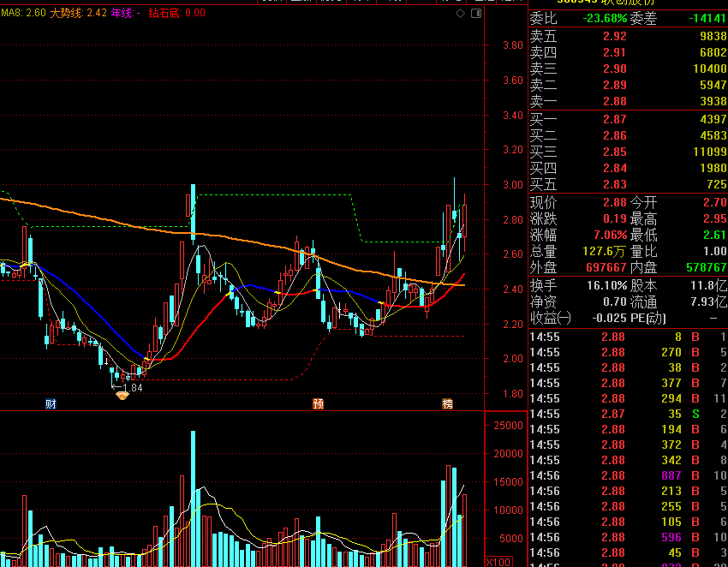Click the 年线 indicator label
728x567 pixels.
pyautogui.click(x=126, y=13)
